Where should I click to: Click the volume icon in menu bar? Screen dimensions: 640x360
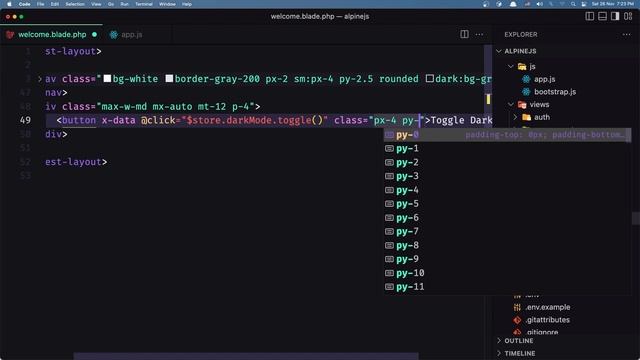pos(540,4)
